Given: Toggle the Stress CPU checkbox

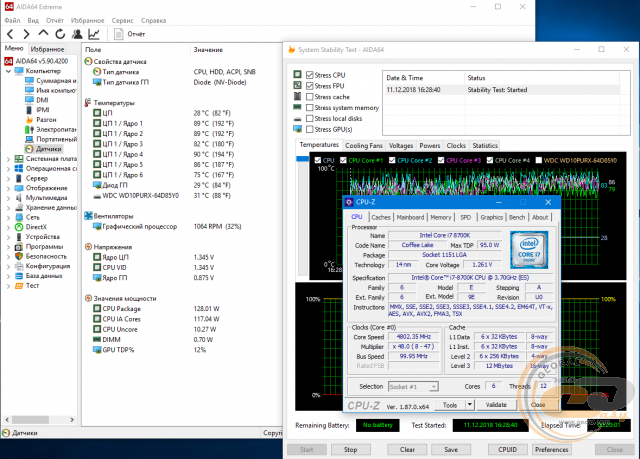Looking at the screenshot, I should pyautogui.click(x=310, y=75).
